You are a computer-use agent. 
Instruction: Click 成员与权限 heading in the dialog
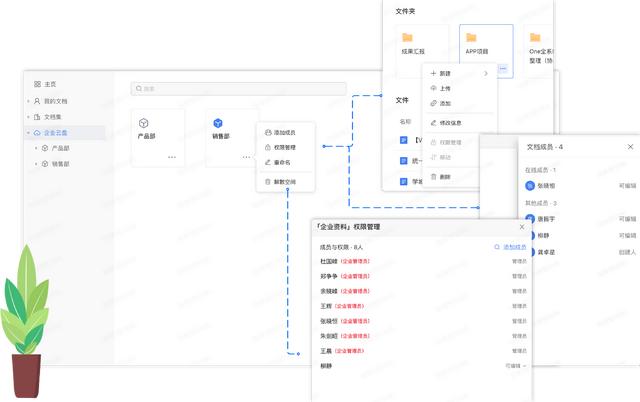pyautogui.click(x=341, y=247)
